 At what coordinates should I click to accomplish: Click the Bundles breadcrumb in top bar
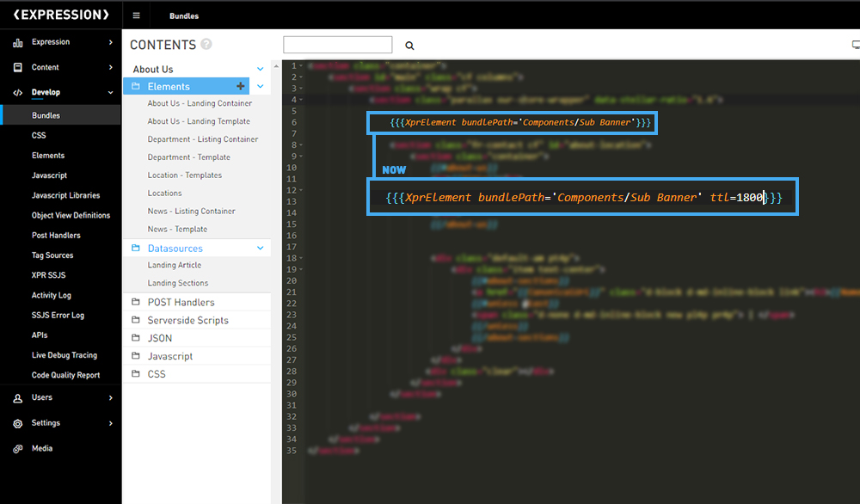184,15
